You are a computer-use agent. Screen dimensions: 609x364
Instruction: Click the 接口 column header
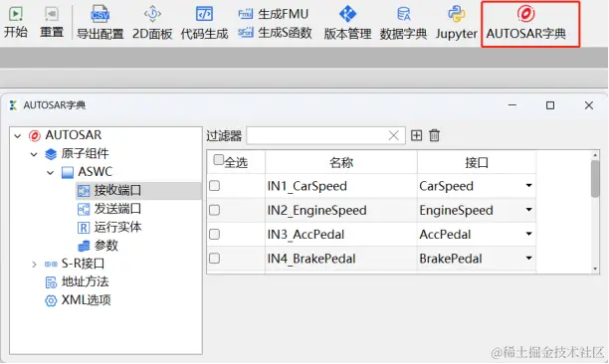[477, 162]
